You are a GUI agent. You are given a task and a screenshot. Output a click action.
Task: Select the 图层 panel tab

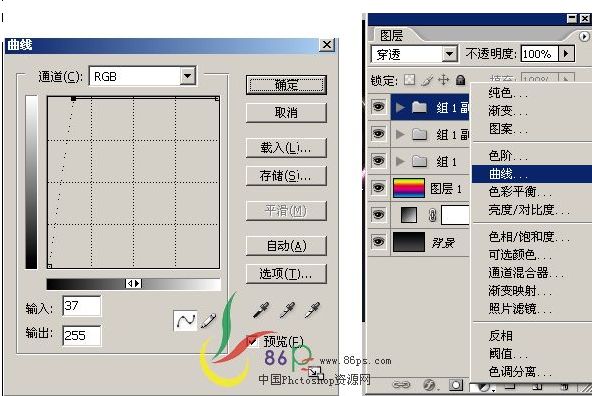click(x=391, y=36)
